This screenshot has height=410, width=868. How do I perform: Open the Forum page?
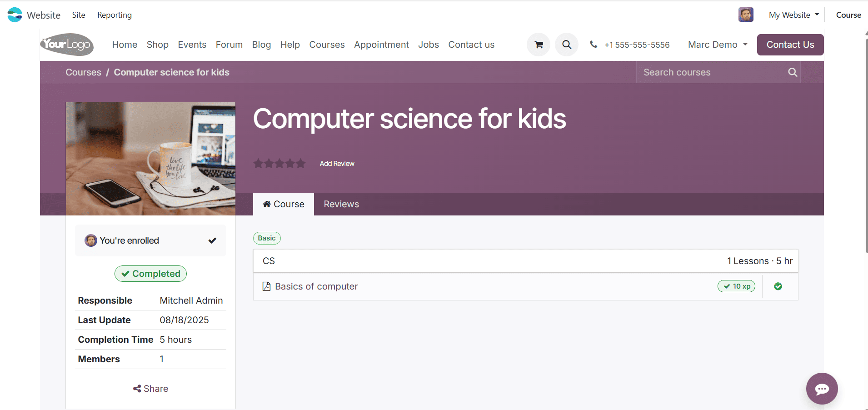coord(229,45)
